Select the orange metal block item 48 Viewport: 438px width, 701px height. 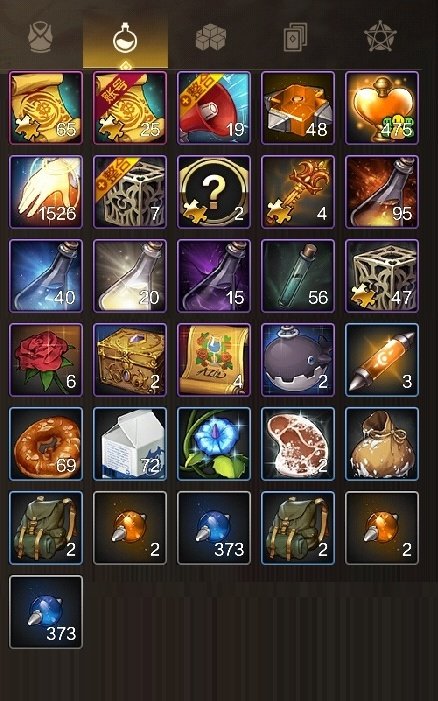[298, 108]
